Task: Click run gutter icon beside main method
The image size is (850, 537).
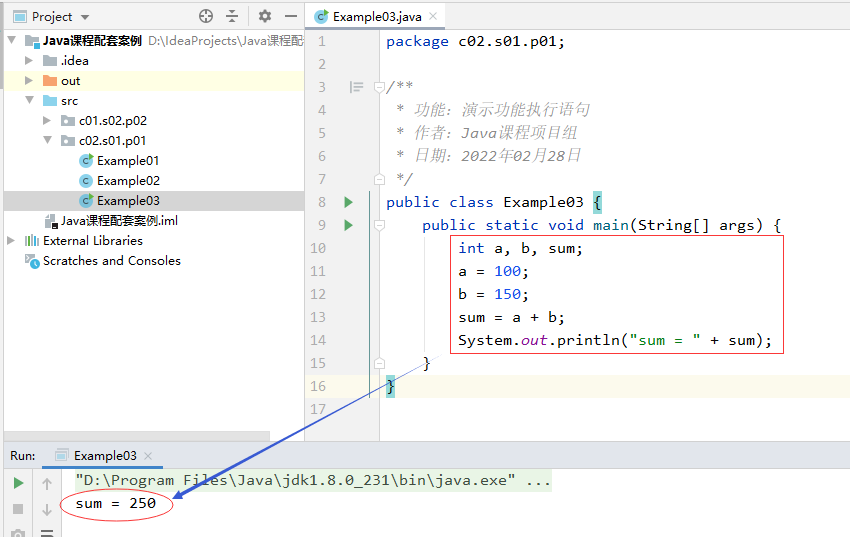Action: coord(349,225)
